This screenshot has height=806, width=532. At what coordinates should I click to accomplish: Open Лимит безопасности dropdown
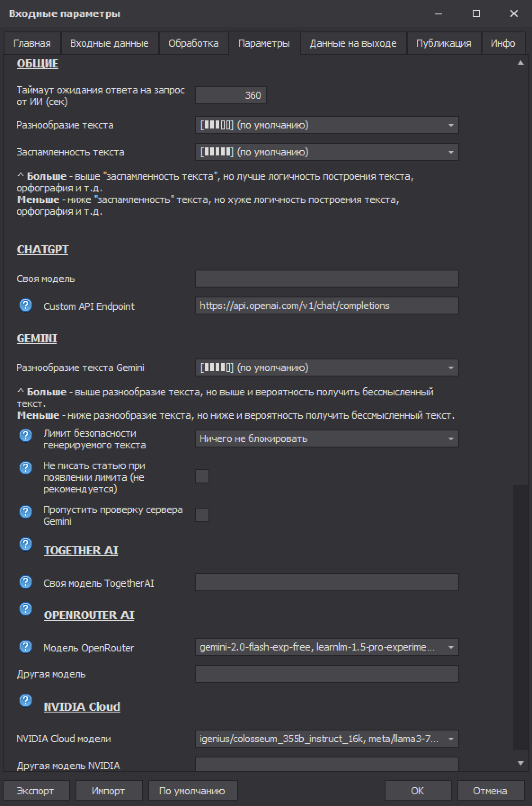click(327, 439)
